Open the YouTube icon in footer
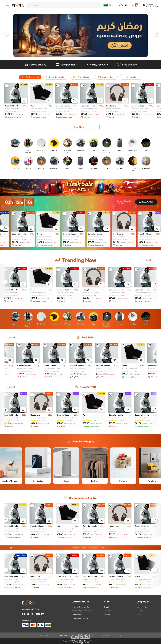The image size is (161, 644). coord(37,614)
